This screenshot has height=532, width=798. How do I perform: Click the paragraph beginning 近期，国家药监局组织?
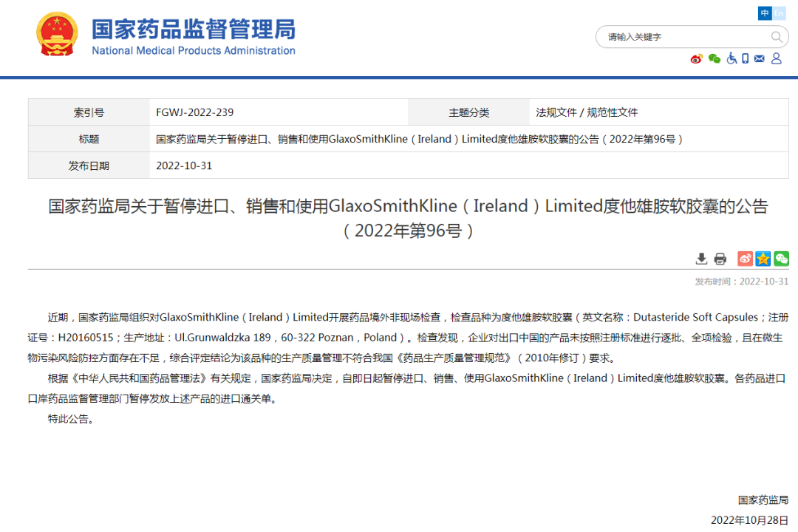tap(408, 338)
